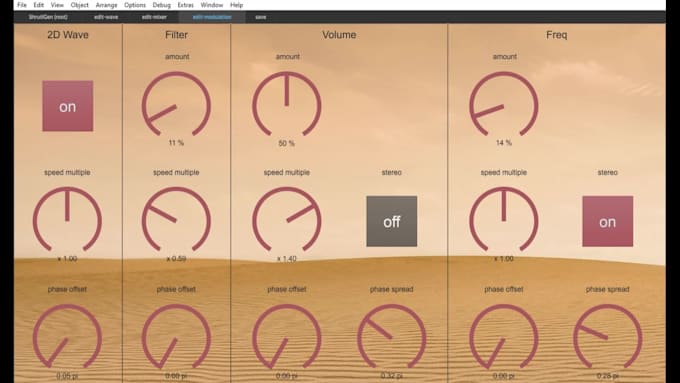680x383 pixels.
Task: Click the Freq phase spread value 0.28 pi
Action: click(x=608, y=376)
